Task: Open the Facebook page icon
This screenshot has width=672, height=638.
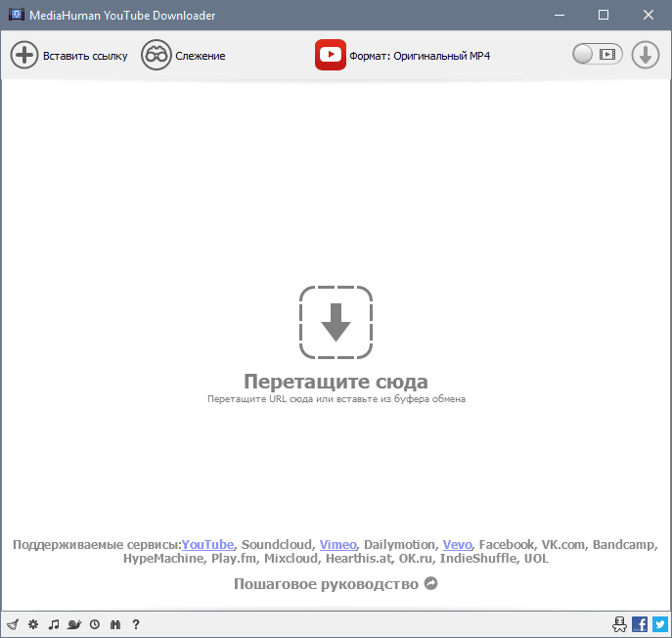Action: pyautogui.click(x=640, y=623)
